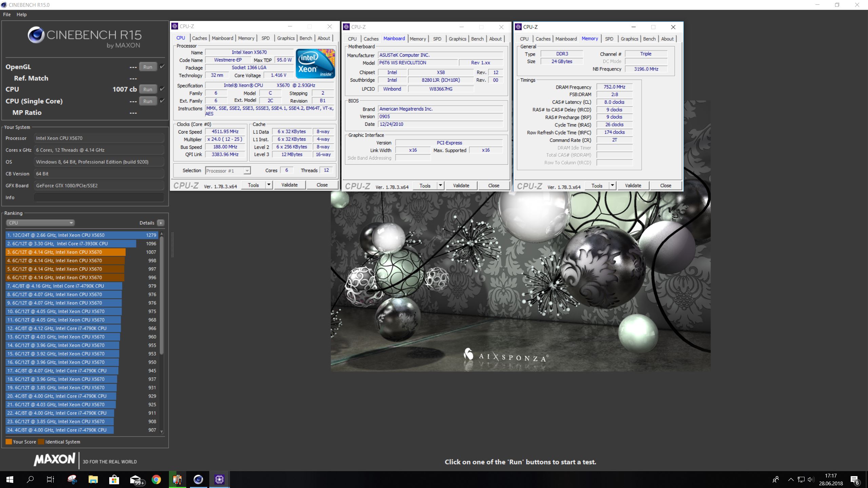Open Task View on the taskbar

click(50, 480)
